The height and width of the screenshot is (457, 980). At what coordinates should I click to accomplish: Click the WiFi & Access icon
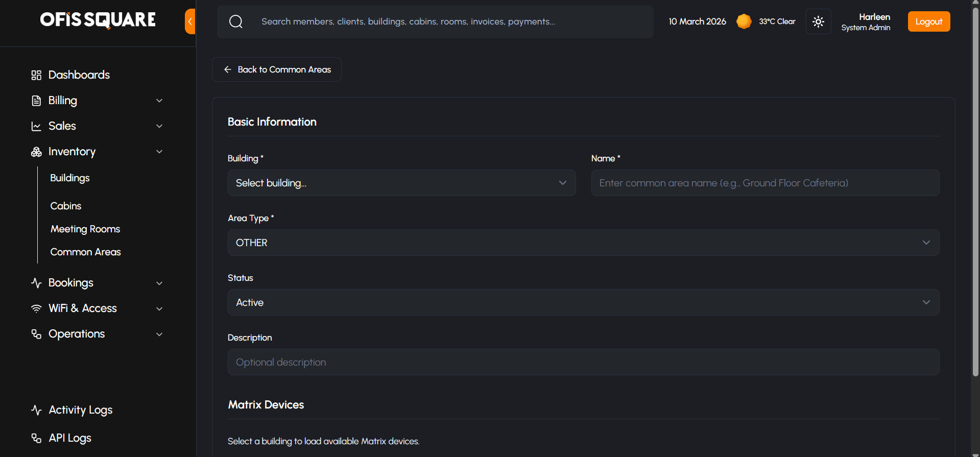tap(36, 308)
